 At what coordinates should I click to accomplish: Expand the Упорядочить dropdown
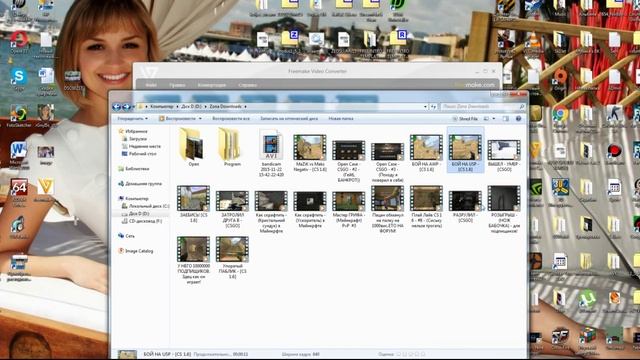tap(133, 119)
